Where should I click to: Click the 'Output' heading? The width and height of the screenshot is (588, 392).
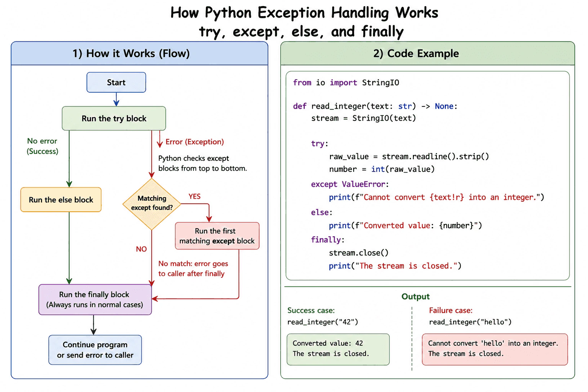415,296
